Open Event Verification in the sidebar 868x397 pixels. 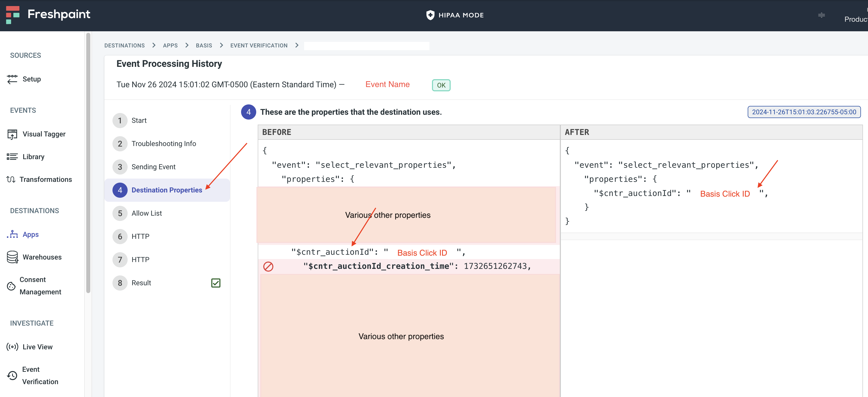pos(40,375)
